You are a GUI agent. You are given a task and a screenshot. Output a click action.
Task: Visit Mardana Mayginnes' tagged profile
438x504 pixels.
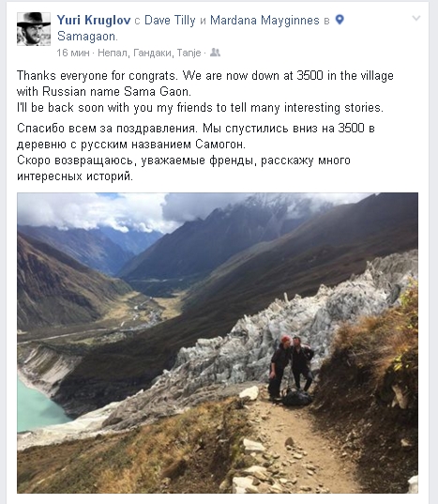pyautogui.click(x=264, y=20)
